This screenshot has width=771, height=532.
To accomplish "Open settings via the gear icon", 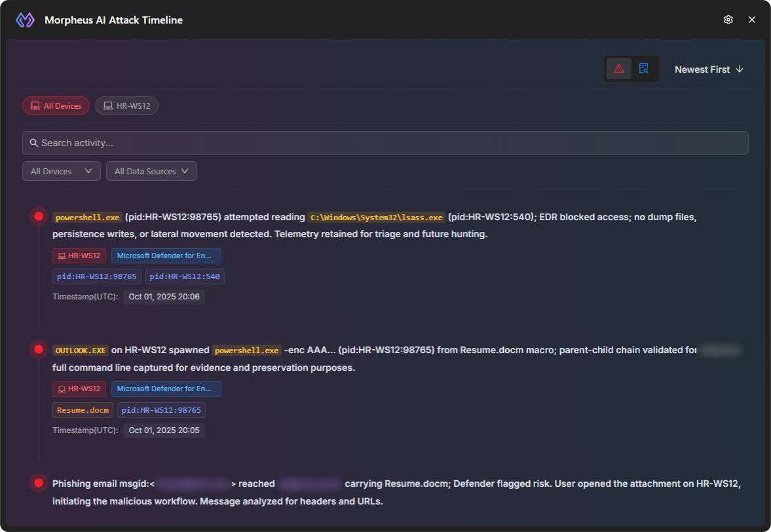I will (x=728, y=20).
